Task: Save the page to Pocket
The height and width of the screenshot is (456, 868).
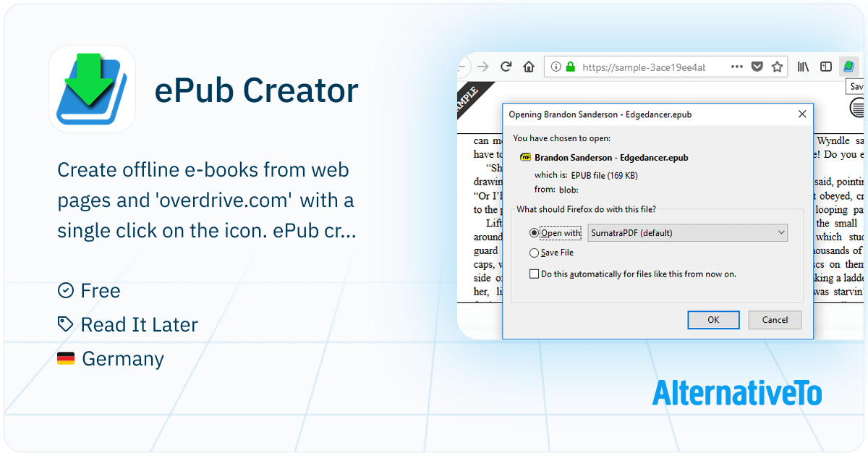Action: point(757,67)
